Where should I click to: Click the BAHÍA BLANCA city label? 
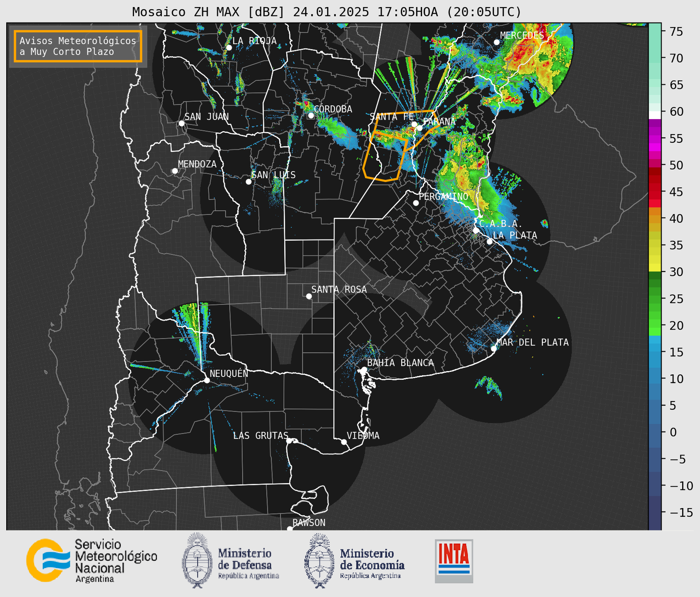400,363
